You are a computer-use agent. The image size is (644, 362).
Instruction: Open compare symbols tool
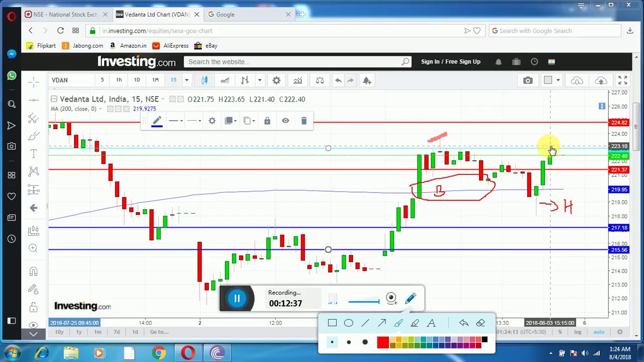320,80
